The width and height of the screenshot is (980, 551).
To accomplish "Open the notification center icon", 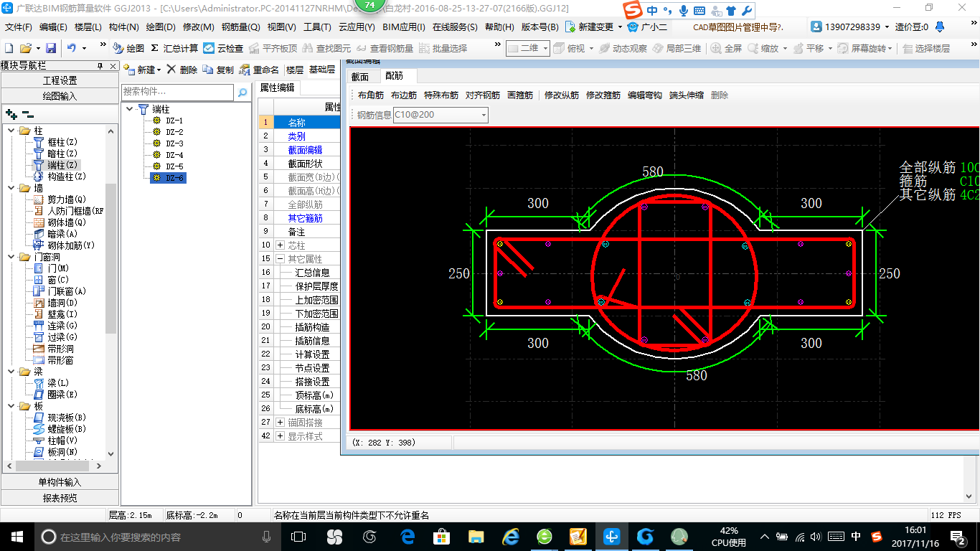I will coord(958,537).
